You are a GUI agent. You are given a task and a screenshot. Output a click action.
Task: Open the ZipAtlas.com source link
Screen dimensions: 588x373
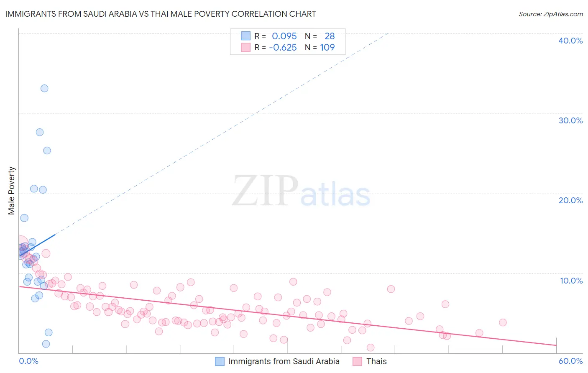point(551,14)
